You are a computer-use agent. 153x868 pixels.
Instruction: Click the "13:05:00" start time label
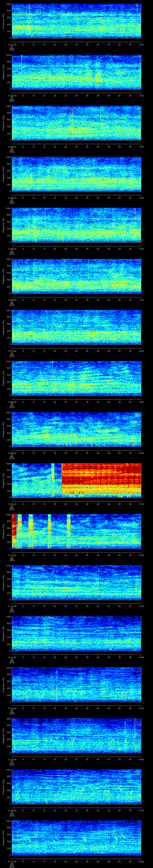click(12, 249)
